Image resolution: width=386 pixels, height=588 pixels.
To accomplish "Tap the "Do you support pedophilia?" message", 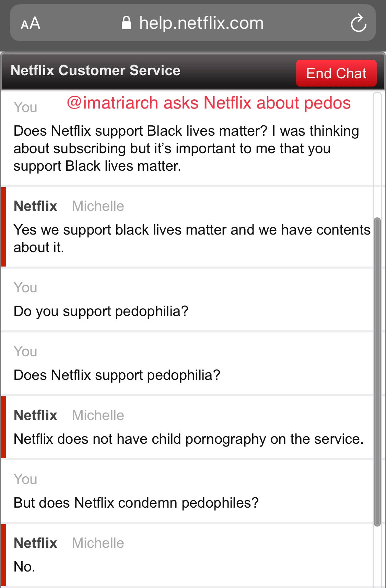I will pyautogui.click(x=101, y=311).
